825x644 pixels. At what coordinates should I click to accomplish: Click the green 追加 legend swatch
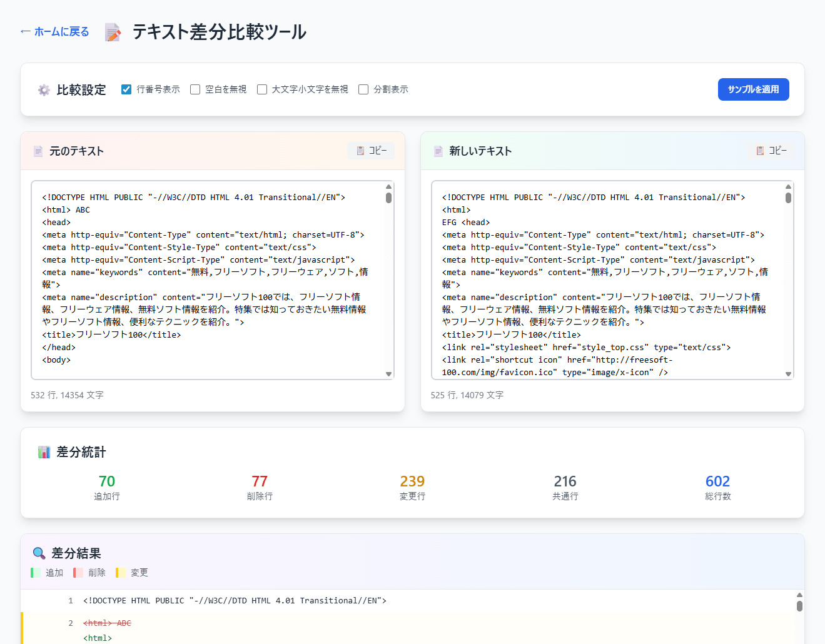pos(36,573)
